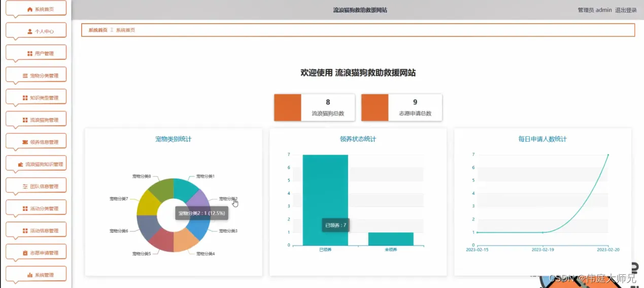
Task: Click the 志愿申请总数 count card
Action: click(x=401, y=107)
